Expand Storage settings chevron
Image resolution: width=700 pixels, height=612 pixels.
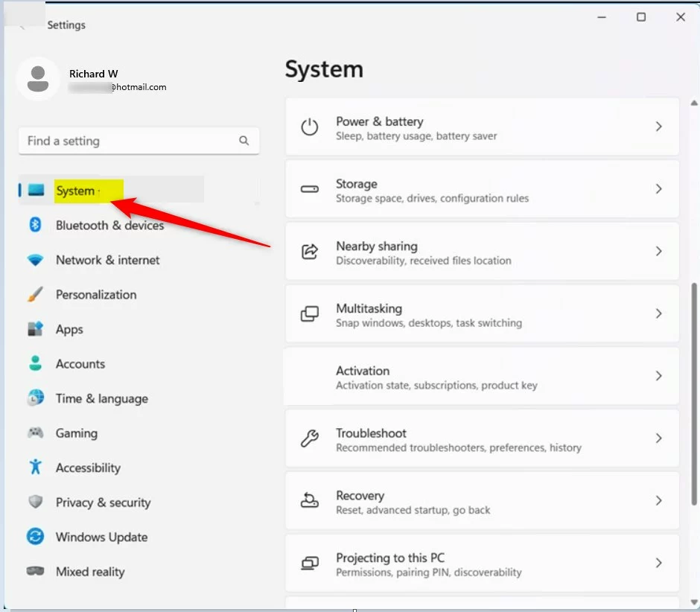click(658, 189)
